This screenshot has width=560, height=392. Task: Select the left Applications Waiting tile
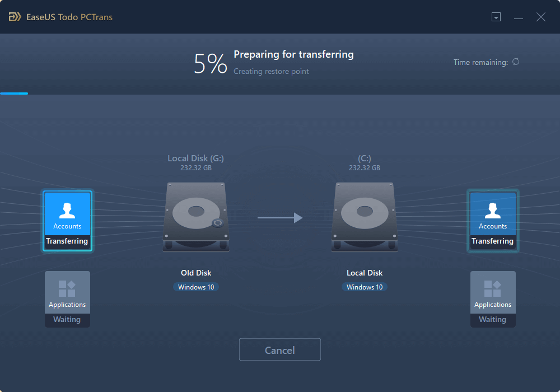[x=67, y=299]
